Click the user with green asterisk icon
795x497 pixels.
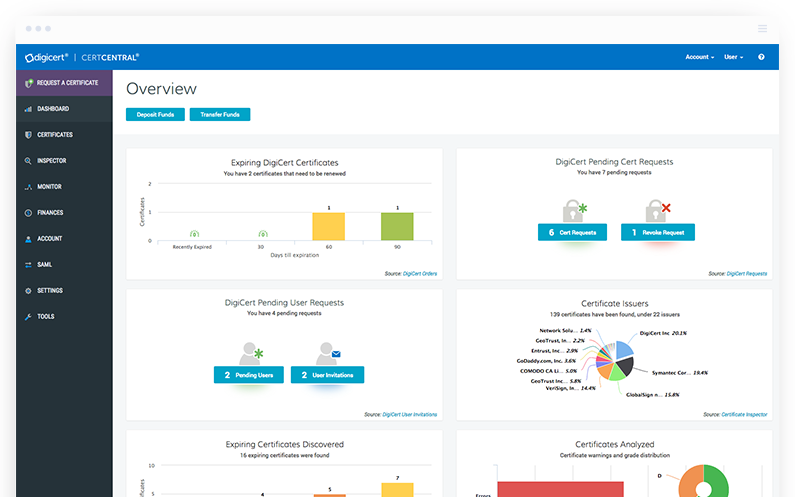click(x=251, y=353)
